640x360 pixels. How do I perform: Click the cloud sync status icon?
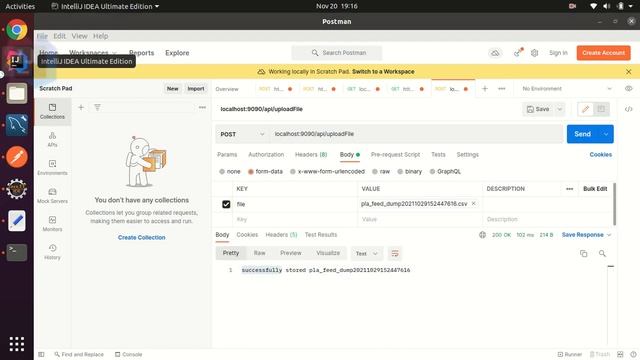[x=495, y=53]
